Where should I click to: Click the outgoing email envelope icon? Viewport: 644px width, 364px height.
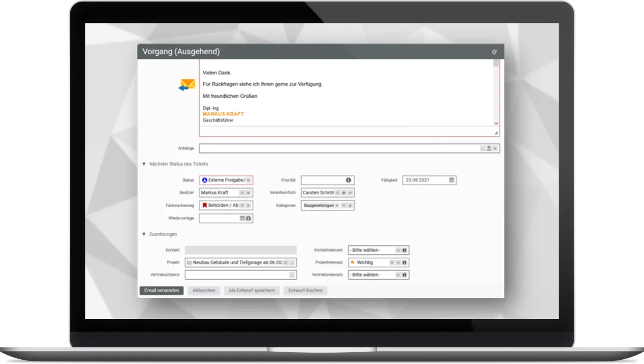(187, 85)
